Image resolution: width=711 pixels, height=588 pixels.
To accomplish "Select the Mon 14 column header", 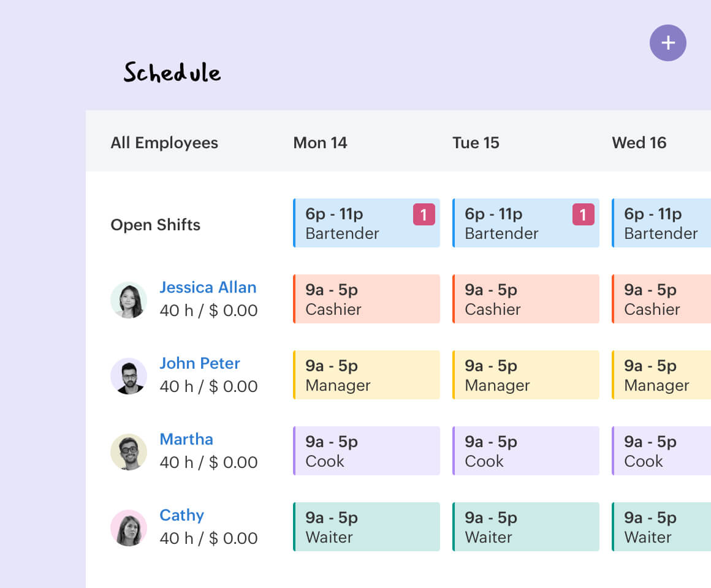I will coord(320,143).
